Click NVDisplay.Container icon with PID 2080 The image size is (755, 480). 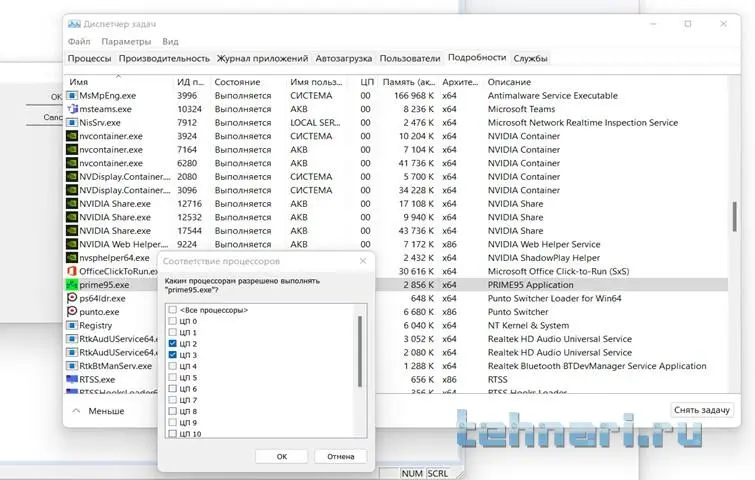(x=72, y=176)
